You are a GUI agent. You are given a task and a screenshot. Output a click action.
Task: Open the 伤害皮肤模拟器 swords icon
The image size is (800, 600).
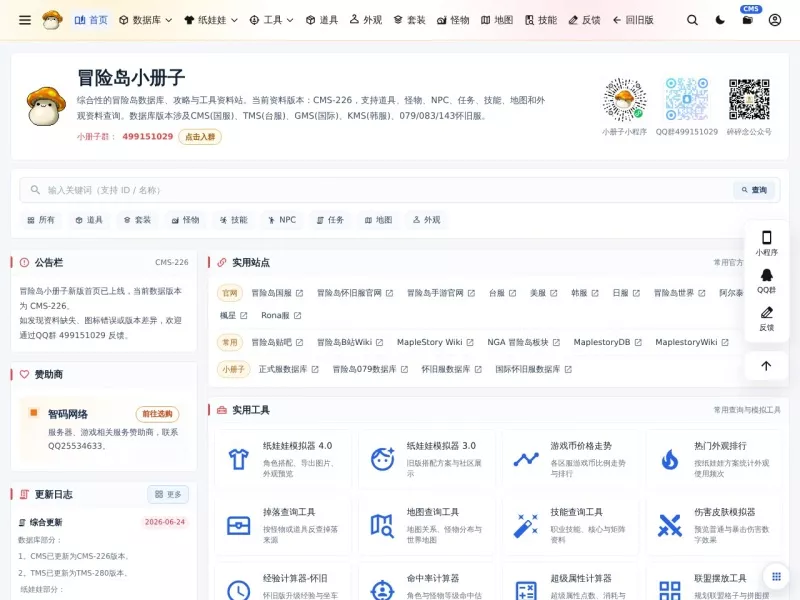click(670, 525)
